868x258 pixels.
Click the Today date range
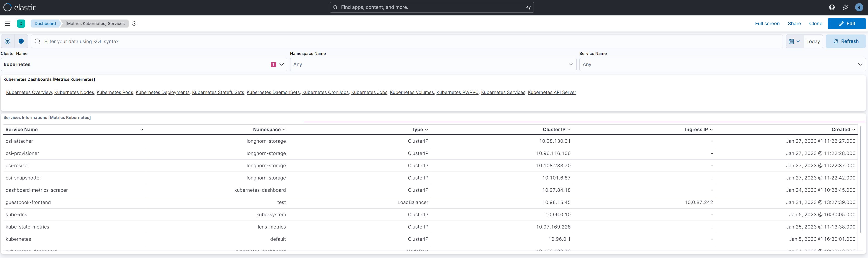[813, 41]
